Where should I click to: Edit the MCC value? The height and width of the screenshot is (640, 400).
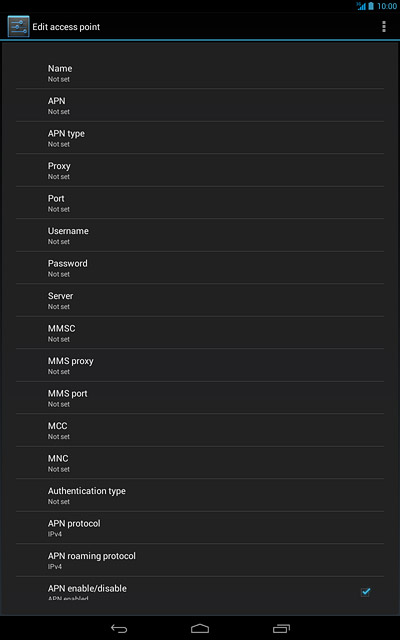click(x=200, y=431)
